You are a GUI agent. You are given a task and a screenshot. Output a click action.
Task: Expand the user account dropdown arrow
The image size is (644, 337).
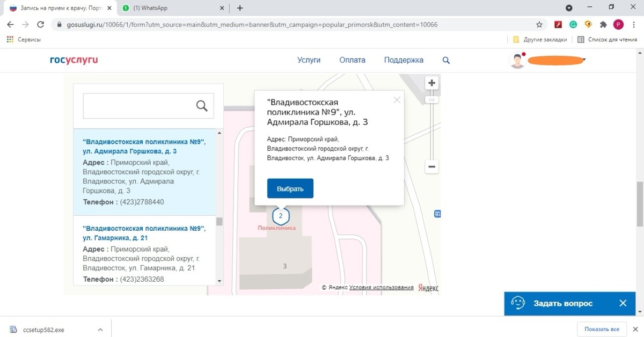(584, 60)
